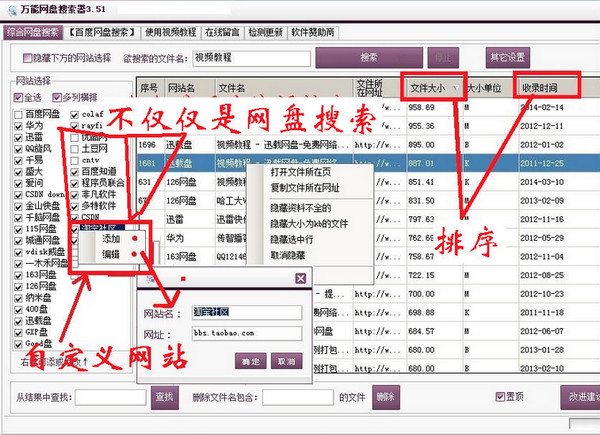Choose 复制文件所在网址 menu item
600x435 pixels.
point(305,188)
